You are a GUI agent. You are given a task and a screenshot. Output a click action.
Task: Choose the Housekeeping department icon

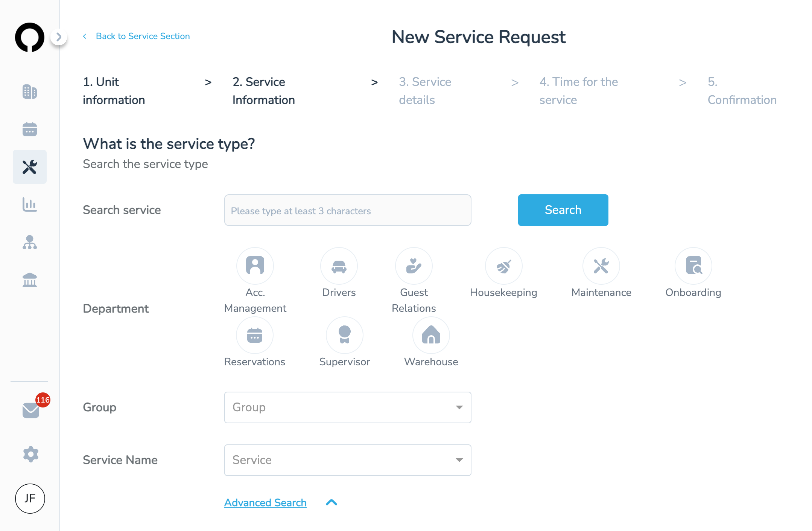[504, 266]
